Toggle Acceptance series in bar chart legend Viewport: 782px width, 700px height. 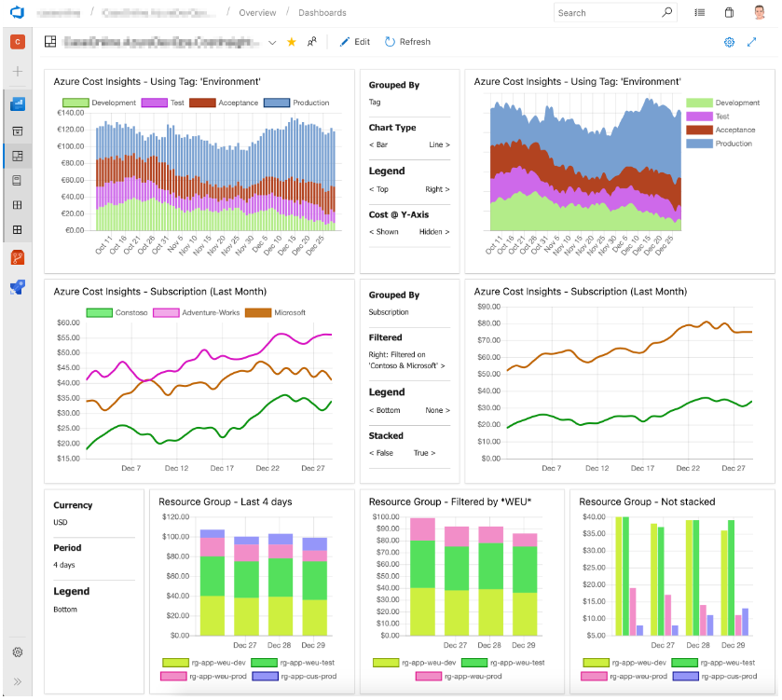click(x=224, y=103)
